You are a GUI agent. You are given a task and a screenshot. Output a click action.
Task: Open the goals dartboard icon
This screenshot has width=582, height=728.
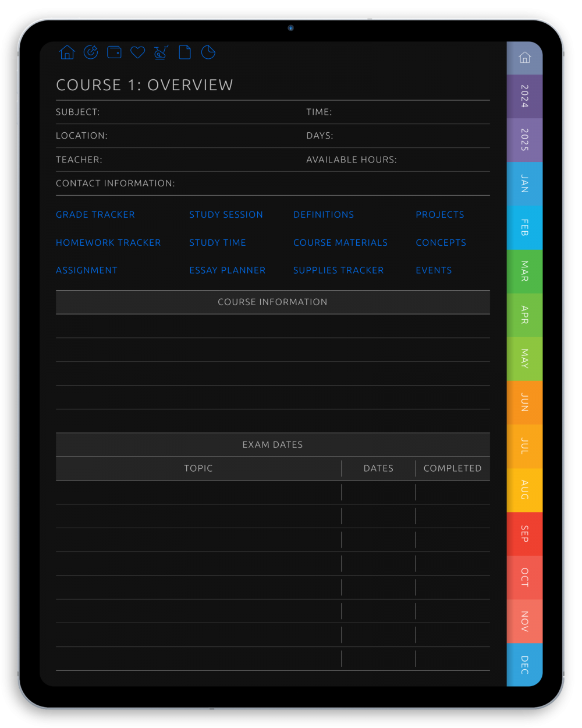point(91,52)
